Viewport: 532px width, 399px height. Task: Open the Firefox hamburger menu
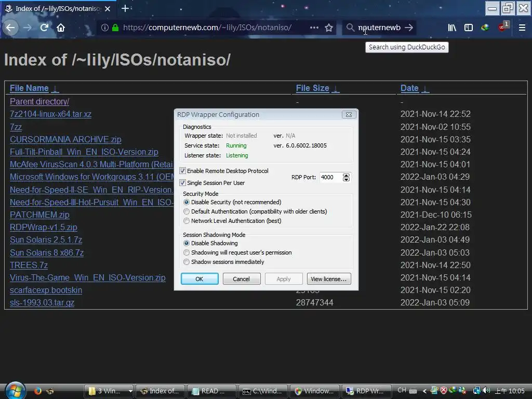(x=522, y=28)
